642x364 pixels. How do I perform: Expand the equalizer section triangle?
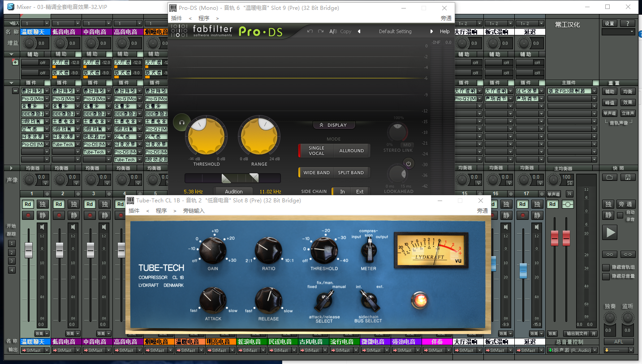click(x=11, y=168)
